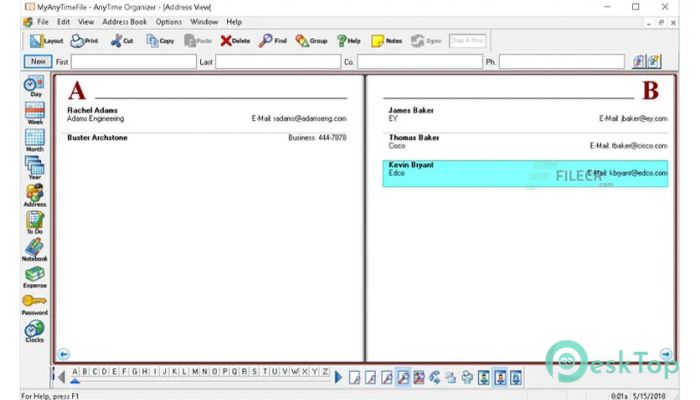This screenshot has height=400, width=700.
Task: Open the Year view from the sidebar
Action: coord(35,168)
